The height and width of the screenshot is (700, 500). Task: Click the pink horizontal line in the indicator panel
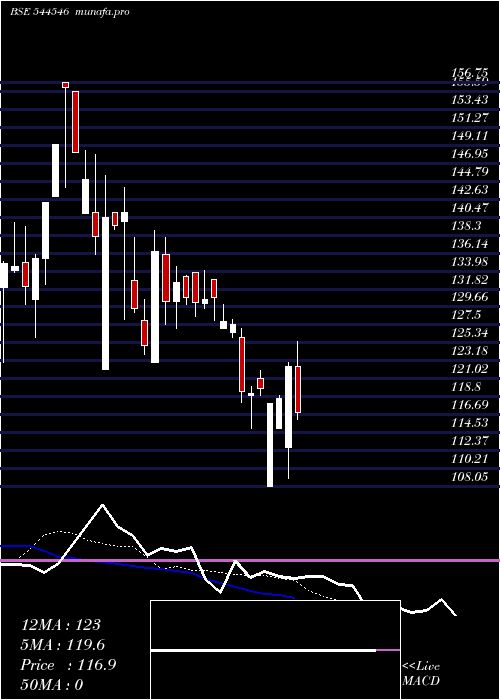pyautogui.click(x=250, y=560)
